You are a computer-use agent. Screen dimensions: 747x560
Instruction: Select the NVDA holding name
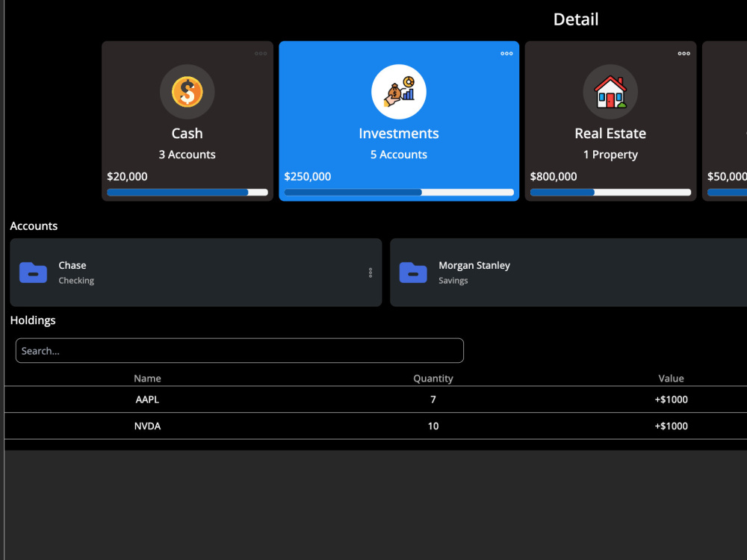click(147, 426)
